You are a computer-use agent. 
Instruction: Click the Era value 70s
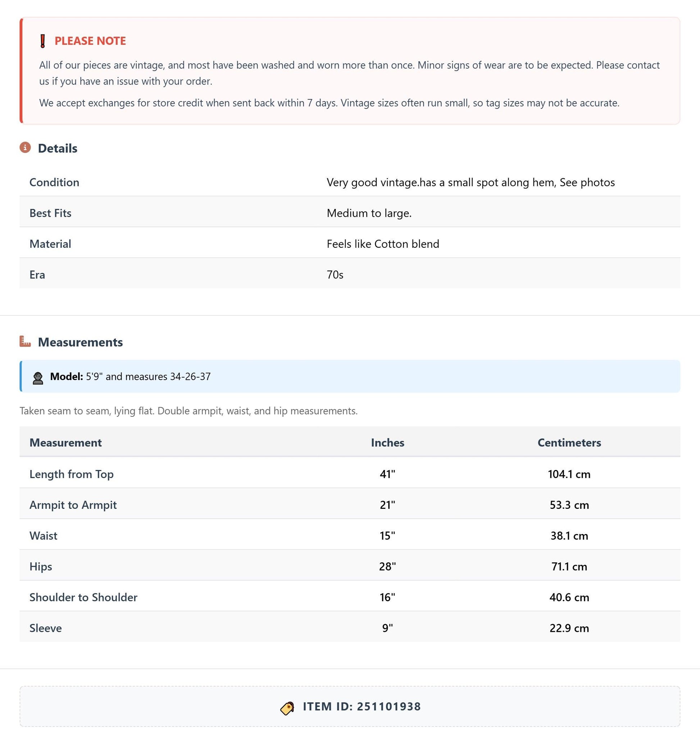click(x=335, y=275)
